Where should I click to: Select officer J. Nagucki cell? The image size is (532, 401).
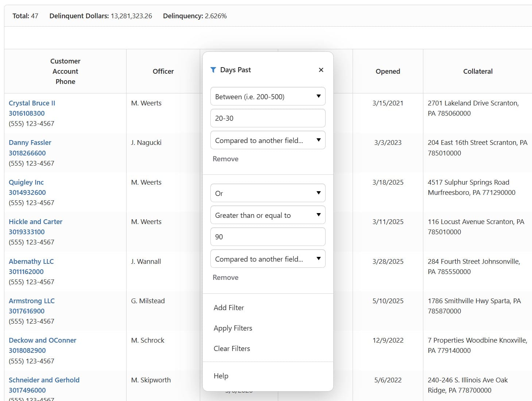[x=146, y=142]
